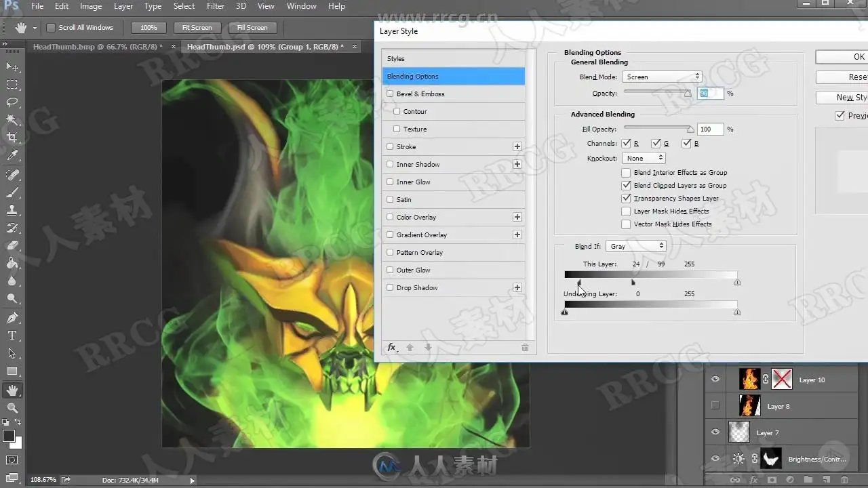This screenshot has height=488, width=868.
Task: Add another Drop Shadow with plus button
Action: click(x=517, y=287)
